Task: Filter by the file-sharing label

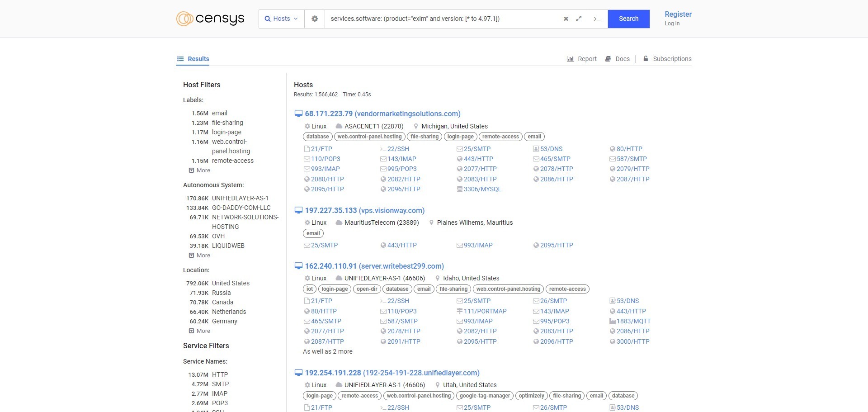Action: (x=227, y=123)
